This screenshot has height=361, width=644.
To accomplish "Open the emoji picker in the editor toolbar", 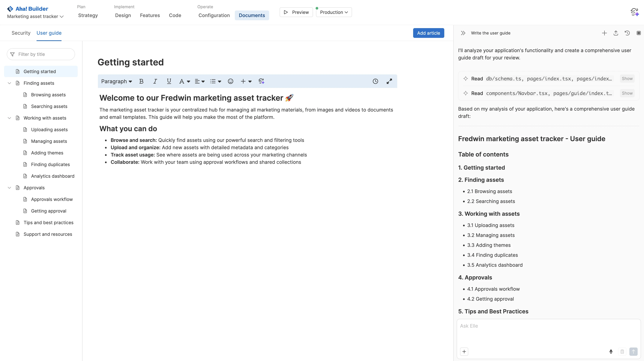I will tap(230, 81).
